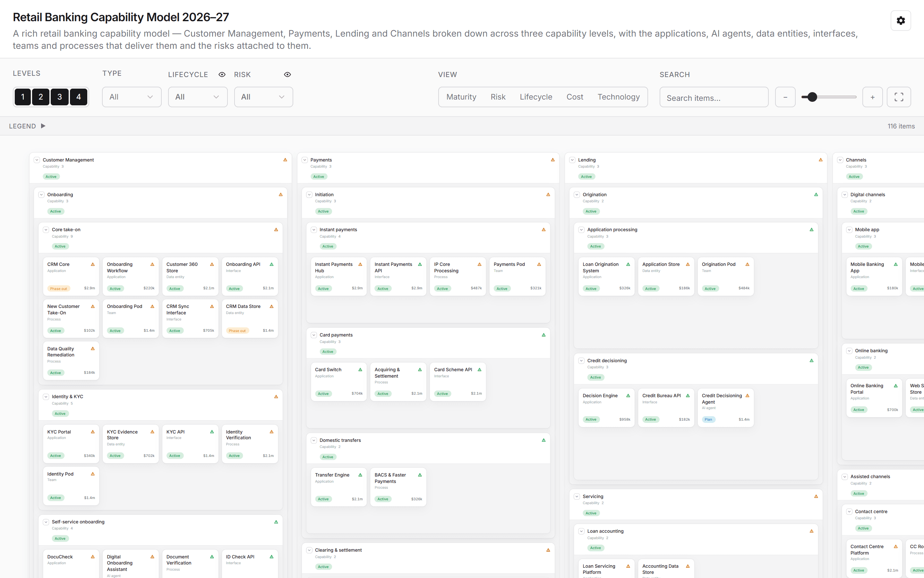Click the Onboarding API green risk icon
Viewport: 924px width, 578px height.
point(271,265)
